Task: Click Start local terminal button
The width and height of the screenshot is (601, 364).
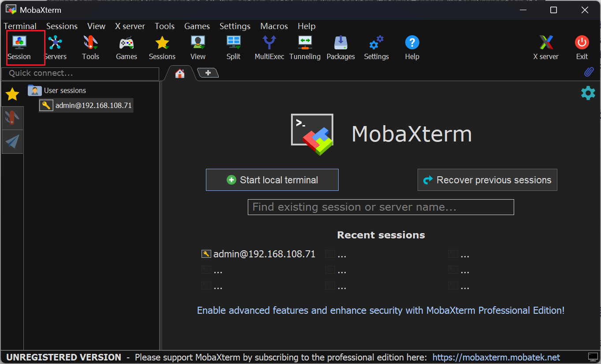Action: (x=272, y=180)
